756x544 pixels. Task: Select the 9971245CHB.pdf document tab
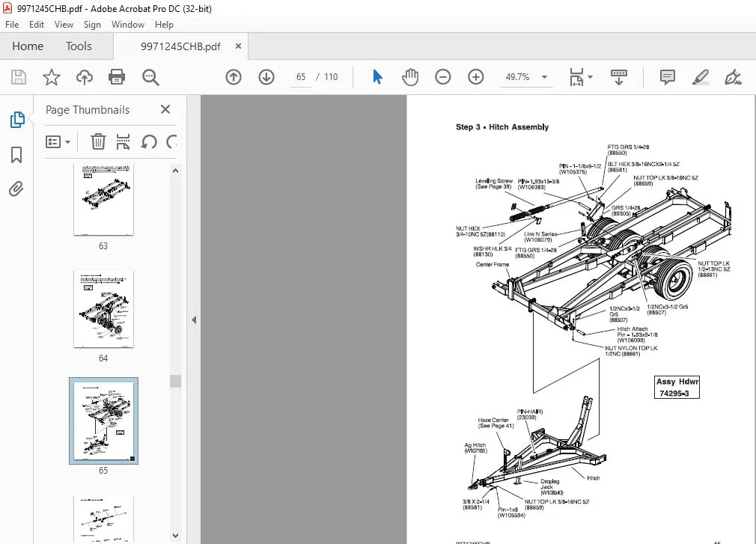[180, 46]
